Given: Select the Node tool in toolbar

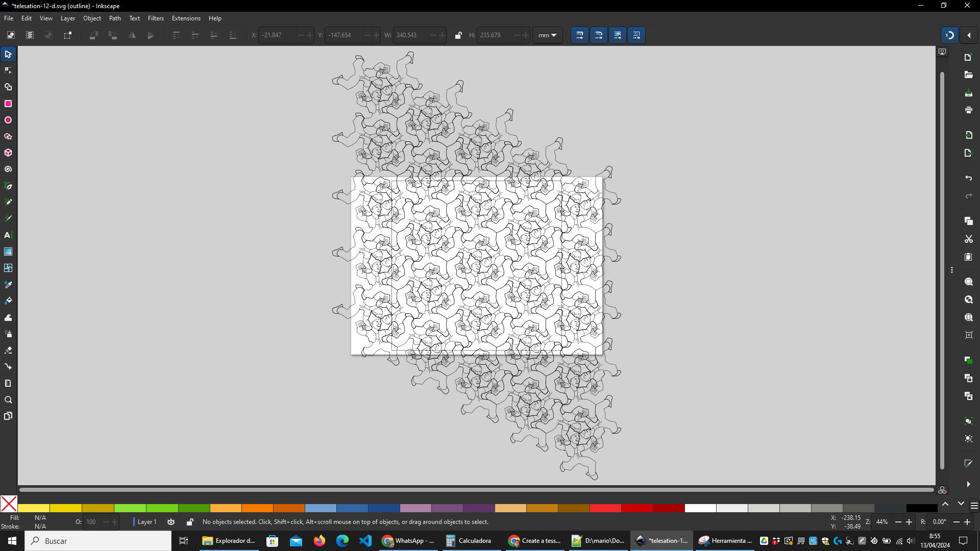Looking at the screenshot, I should (x=8, y=70).
